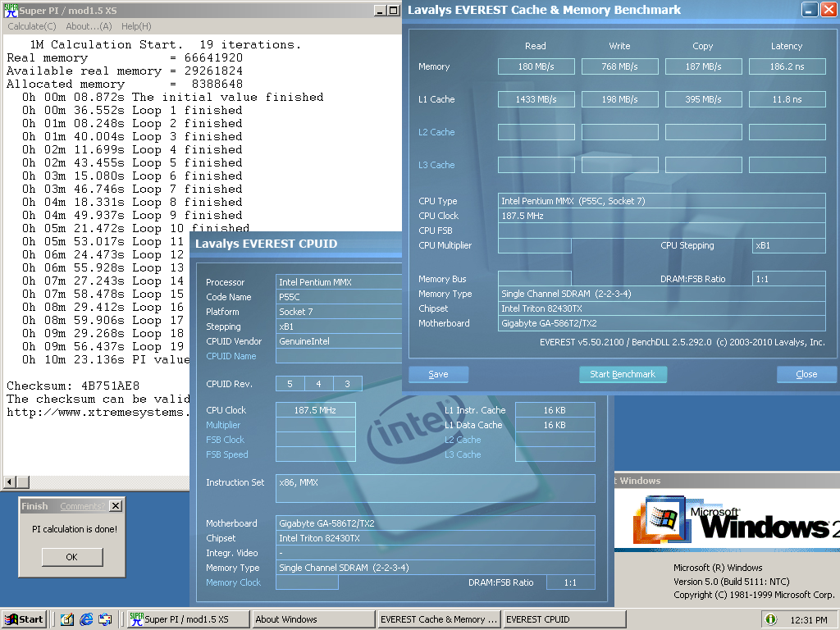Screen dimensions: 840x630
Task: Click the FSB Speed label in EVEREST CPUID
Action: pos(226,454)
